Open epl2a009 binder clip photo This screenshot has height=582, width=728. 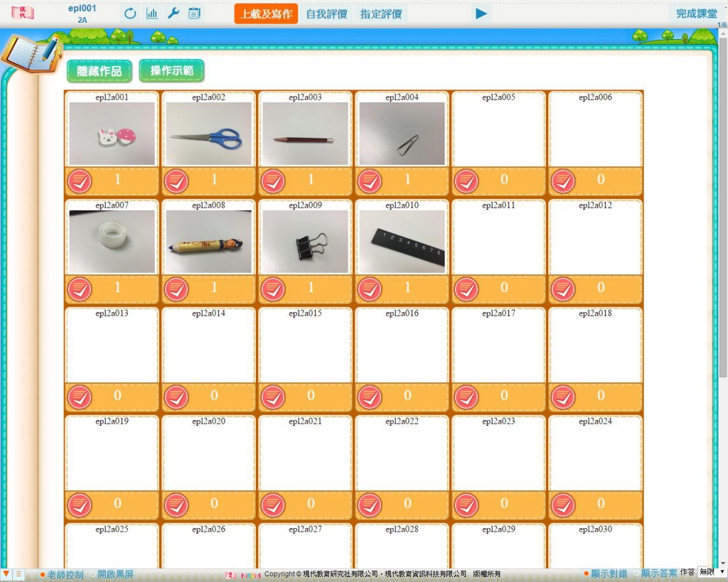click(x=305, y=242)
